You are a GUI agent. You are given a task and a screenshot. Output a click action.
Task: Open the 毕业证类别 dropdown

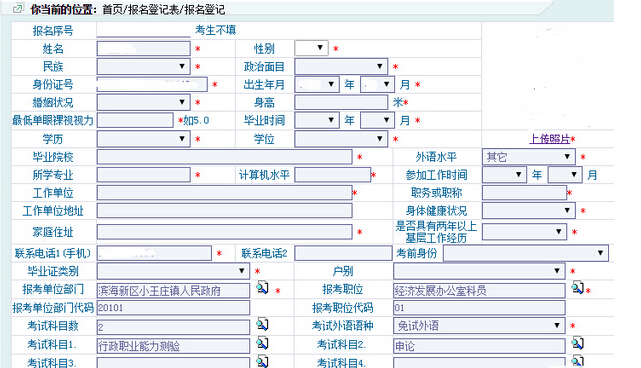tap(173, 271)
